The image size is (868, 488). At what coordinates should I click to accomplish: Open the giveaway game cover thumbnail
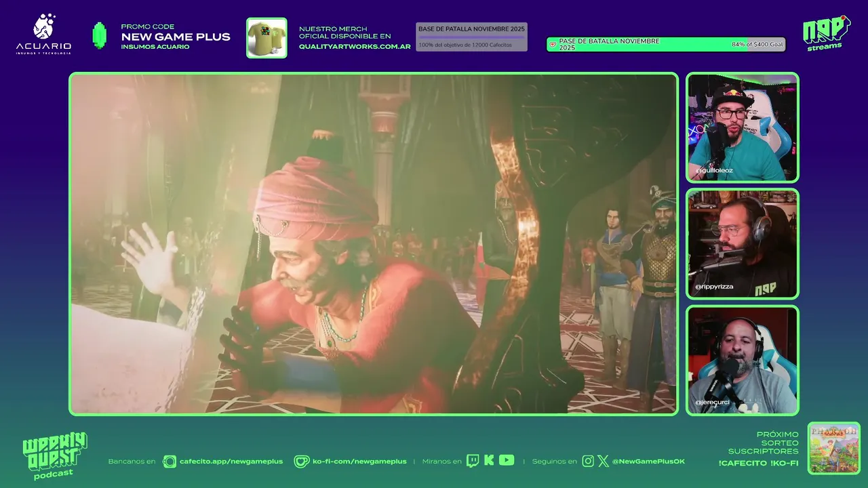834,448
